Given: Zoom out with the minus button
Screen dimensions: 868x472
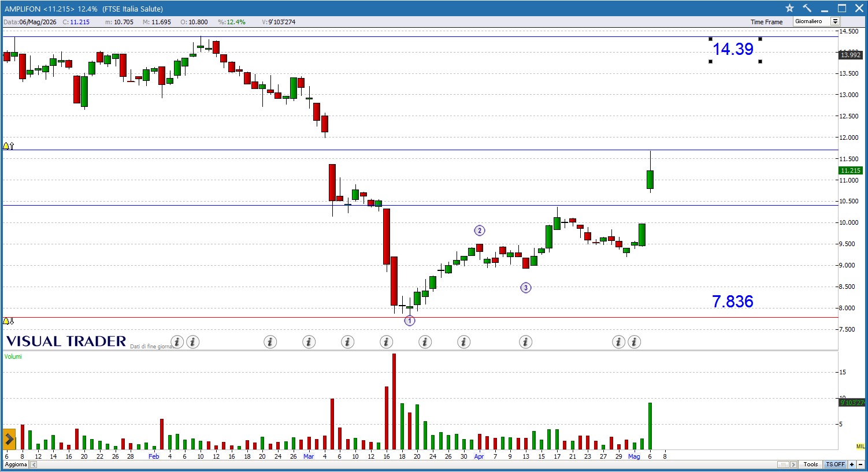Looking at the screenshot, I should [860, 464].
